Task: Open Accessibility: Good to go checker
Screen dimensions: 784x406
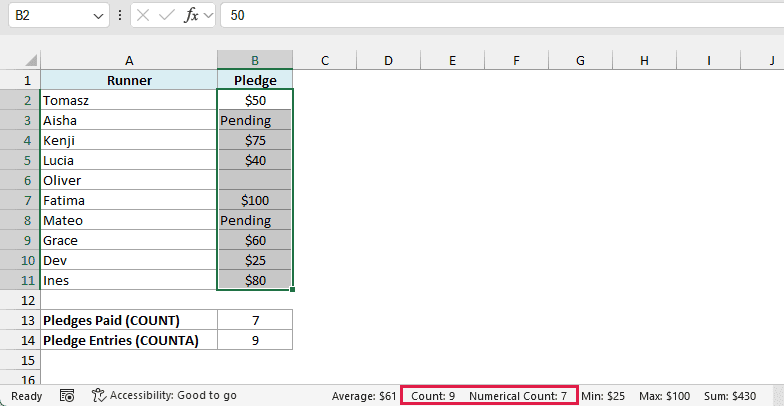Action: coord(165,396)
